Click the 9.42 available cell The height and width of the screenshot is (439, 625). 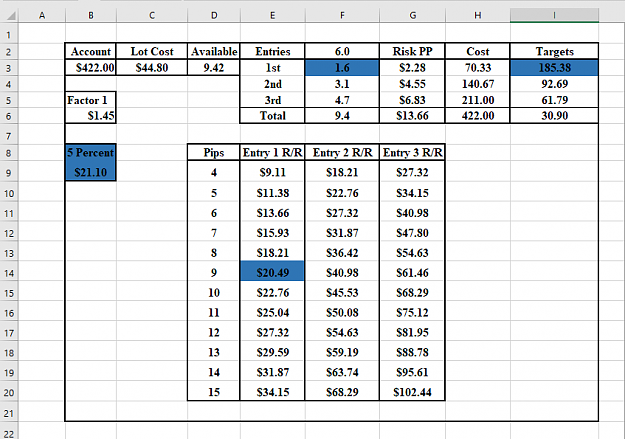click(214, 68)
